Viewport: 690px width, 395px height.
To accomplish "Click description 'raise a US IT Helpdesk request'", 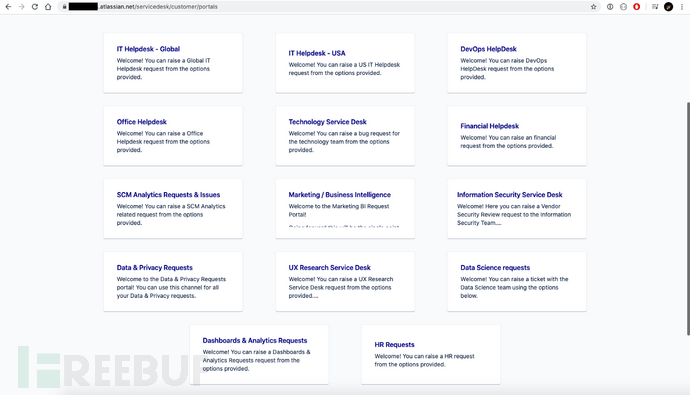I will coord(344,69).
